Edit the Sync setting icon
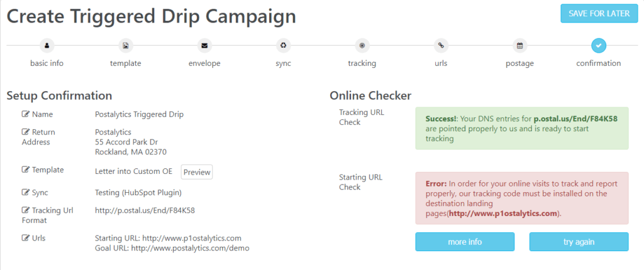The width and height of the screenshot is (644, 270). [x=25, y=192]
